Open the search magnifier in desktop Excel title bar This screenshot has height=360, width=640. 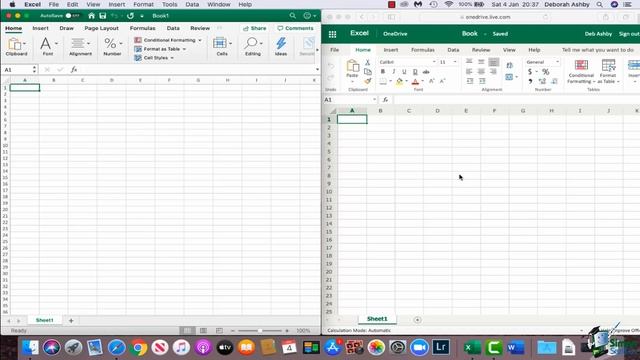coord(292,16)
